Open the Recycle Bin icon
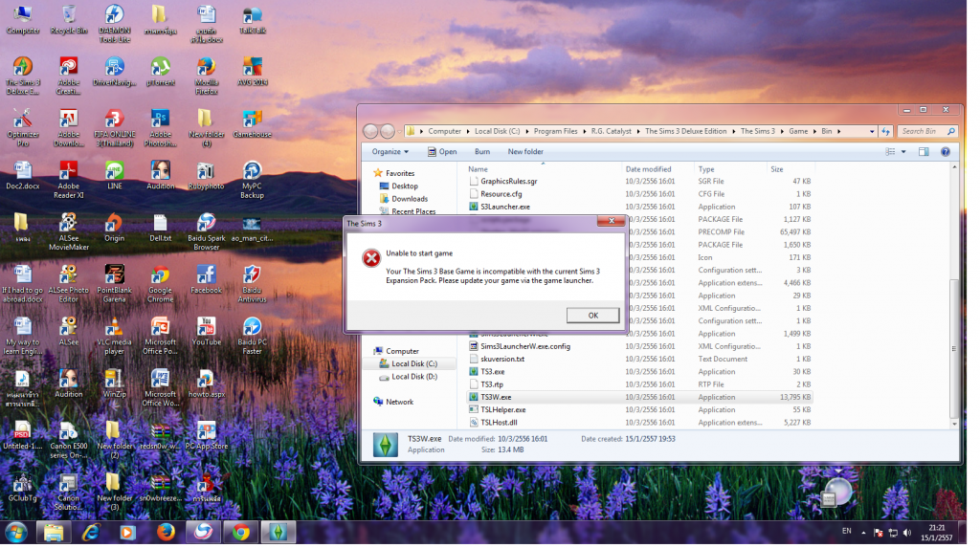The width and height of the screenshot is (980, 548). (69, 20)
